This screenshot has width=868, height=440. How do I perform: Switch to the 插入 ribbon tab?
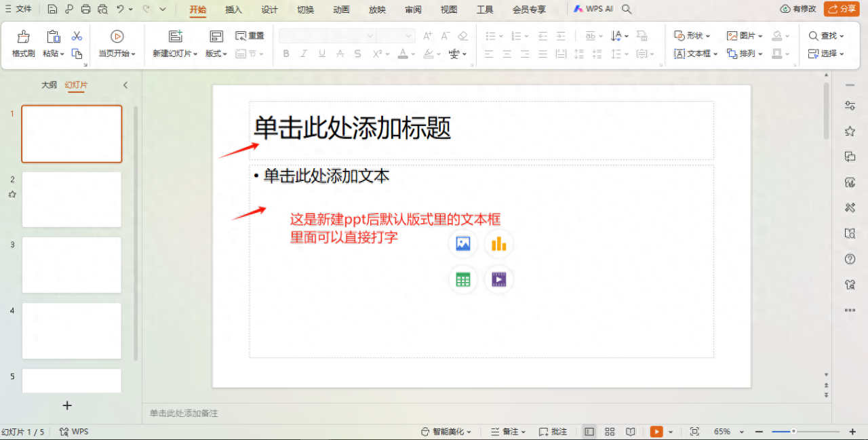point(233,9)
